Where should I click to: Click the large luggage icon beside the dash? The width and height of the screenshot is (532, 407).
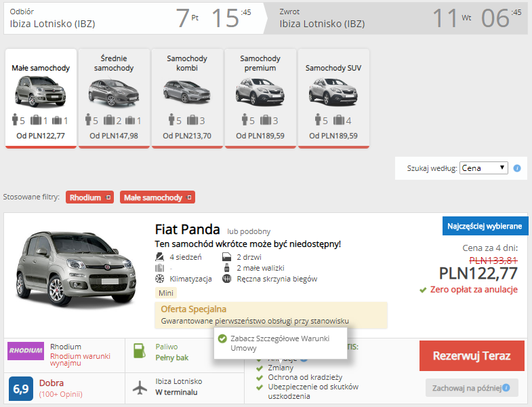click(x=159, y=268)
